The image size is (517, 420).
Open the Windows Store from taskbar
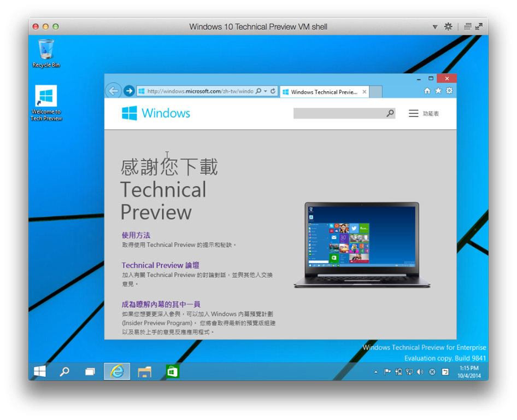(173, 371)
